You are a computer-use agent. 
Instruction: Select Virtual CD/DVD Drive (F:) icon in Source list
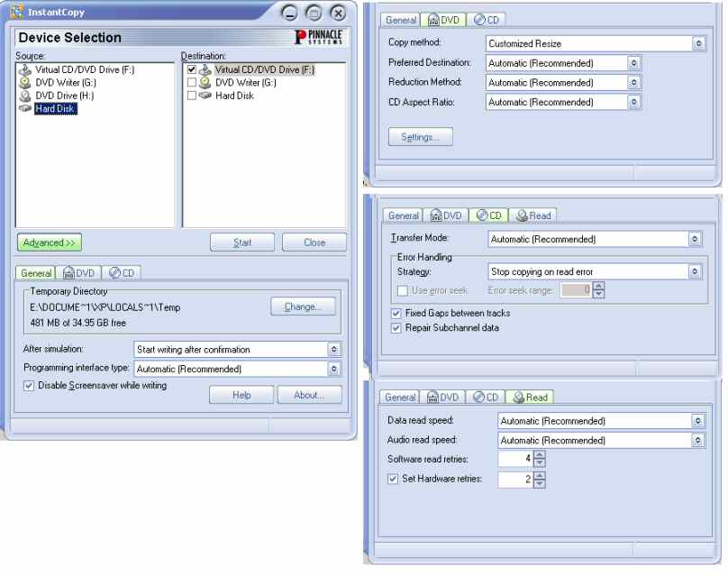[24, 70]
